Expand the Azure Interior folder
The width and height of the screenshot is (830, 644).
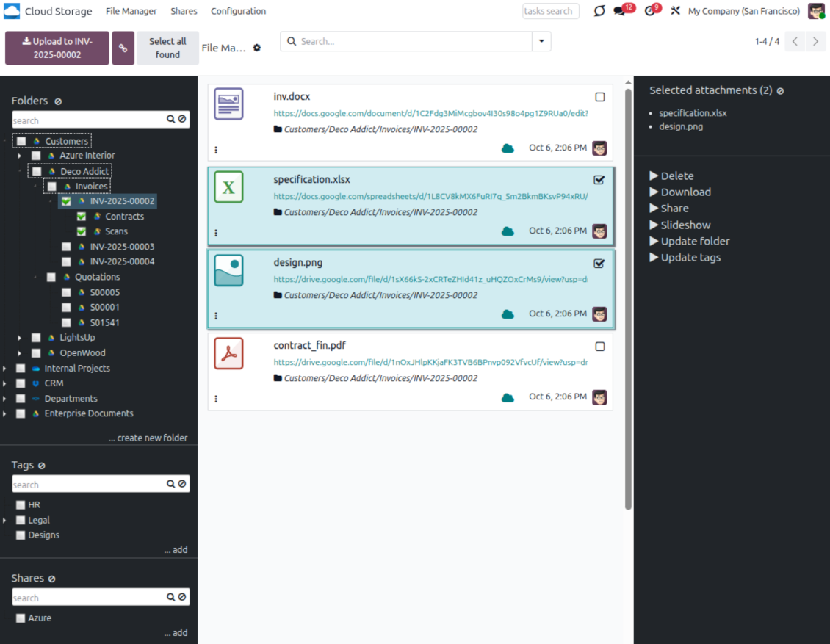pyautogui.click(x=20, y=156)
